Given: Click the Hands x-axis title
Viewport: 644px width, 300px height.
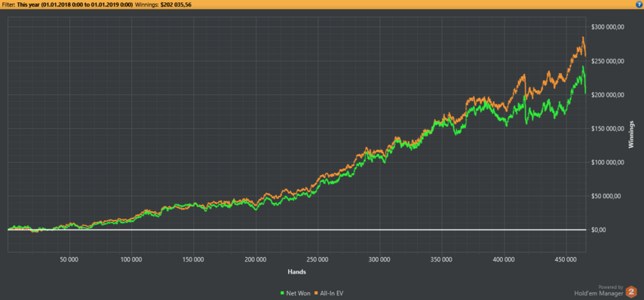Looking at the screenshot, I should click(297, 271).
